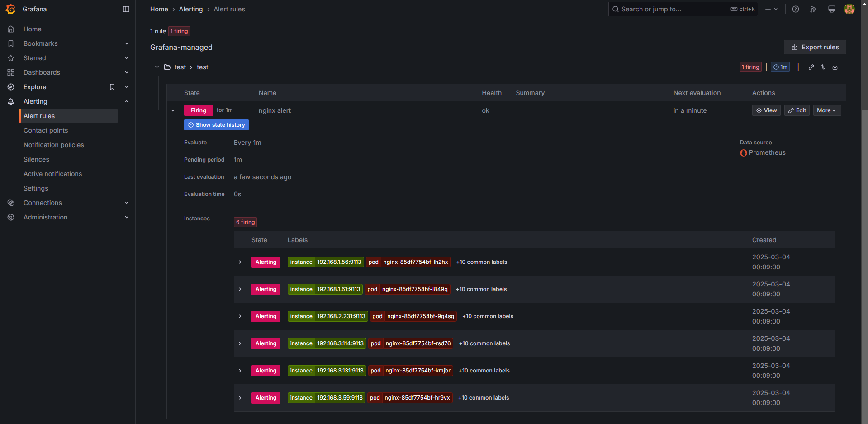Expand instance row for pod nginx-85df7754bf-lh2hx
The image size is (868, 424).
240,262
